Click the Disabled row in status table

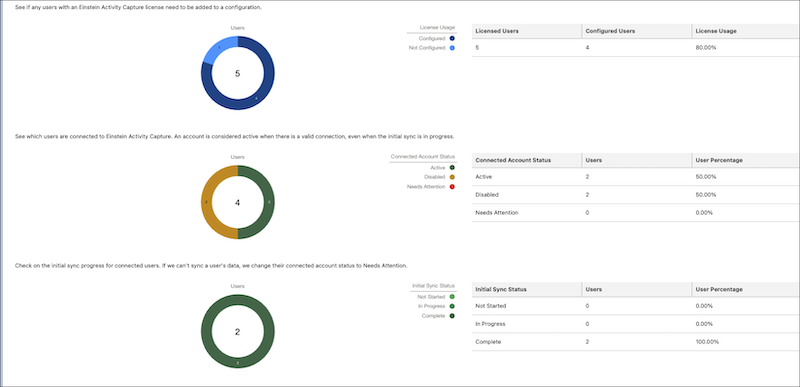point(636,195)
